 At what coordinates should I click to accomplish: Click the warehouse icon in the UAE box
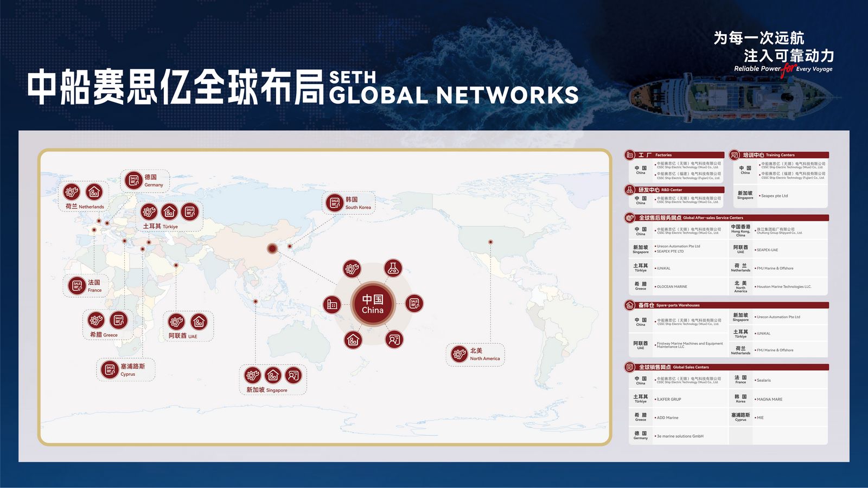[199, 322]
